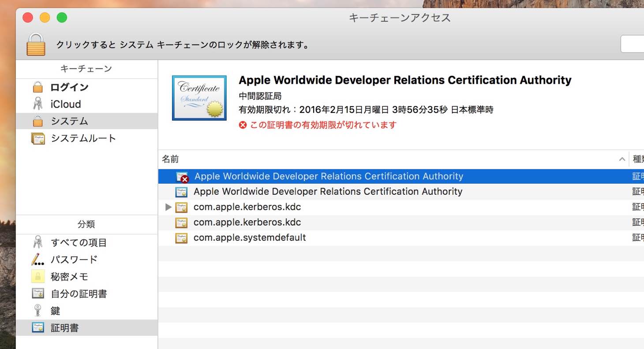The height and width of the screenshot is (349, 644).
Task: Select the iCloud keychain keys icon
Action: click(x=38, y=104)
